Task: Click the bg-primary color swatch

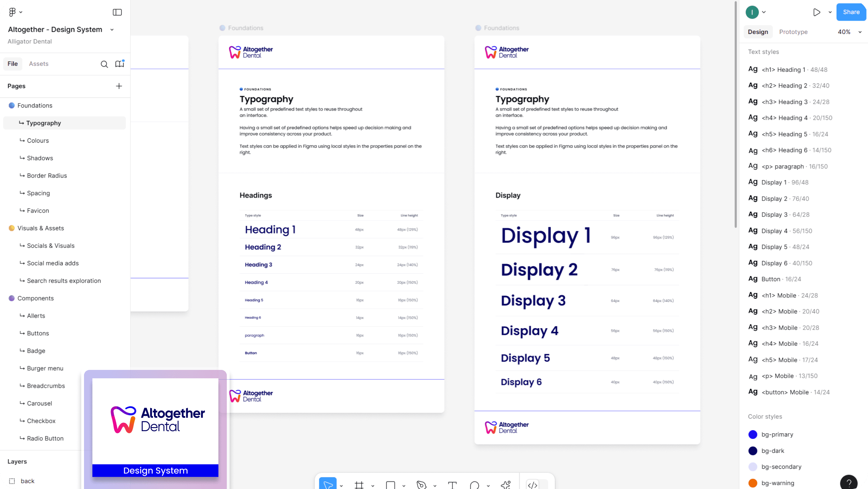Action: click(x=753, y=435)
